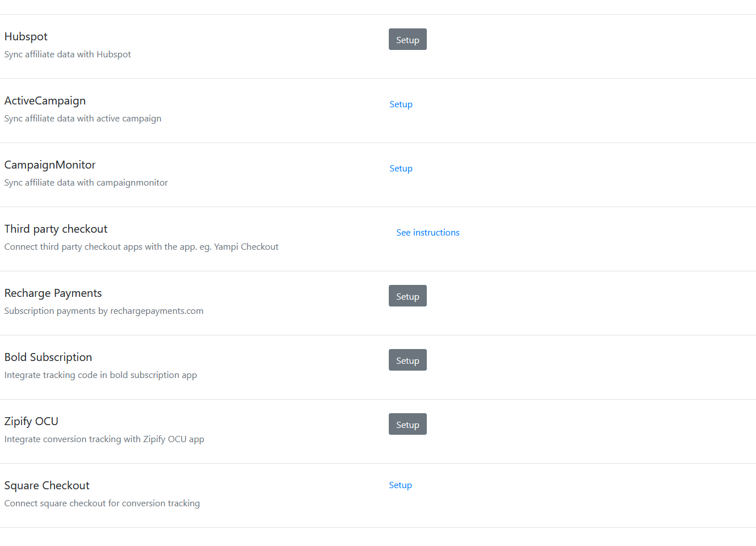Click the Yampi Checkout description text

click(x=141, y=246)
